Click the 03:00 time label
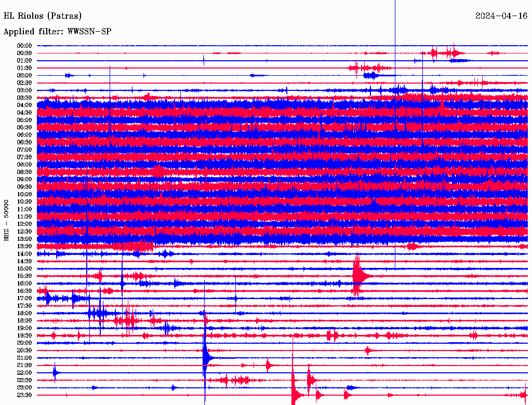The image size is (532, 405). point(24,90)
